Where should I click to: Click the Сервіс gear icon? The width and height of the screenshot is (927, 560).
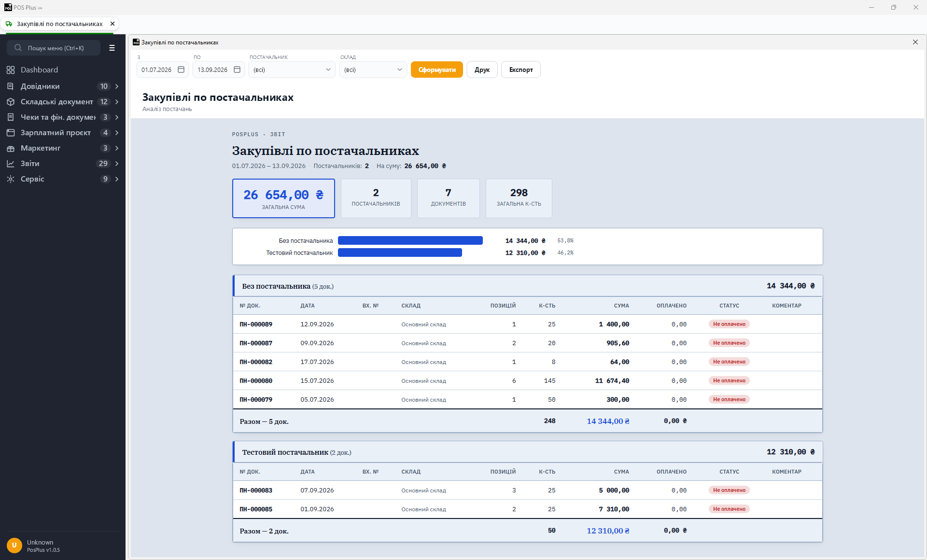point(11,179)
